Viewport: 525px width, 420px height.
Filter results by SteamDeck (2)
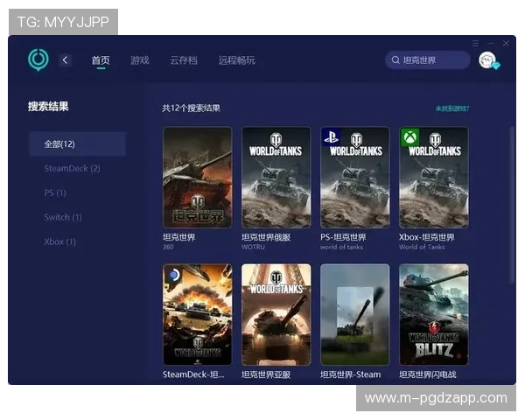(72, 168)
